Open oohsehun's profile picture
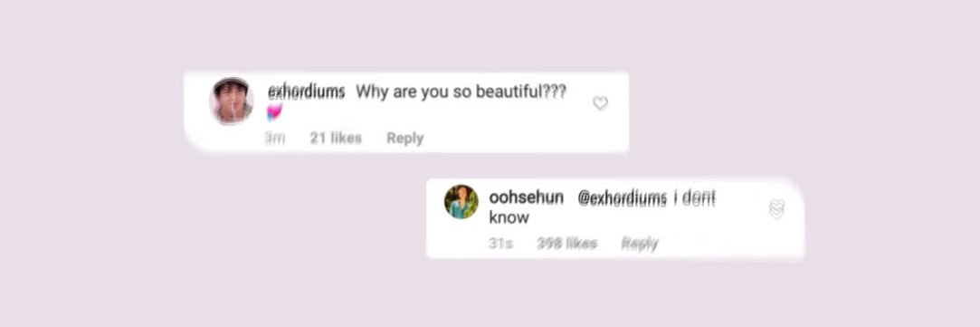 (461, 201)
